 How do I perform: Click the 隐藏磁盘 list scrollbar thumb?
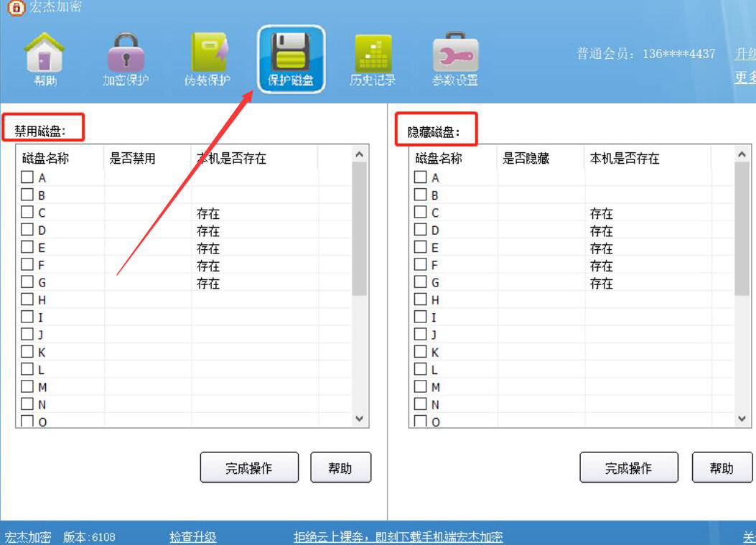point(742,228)
